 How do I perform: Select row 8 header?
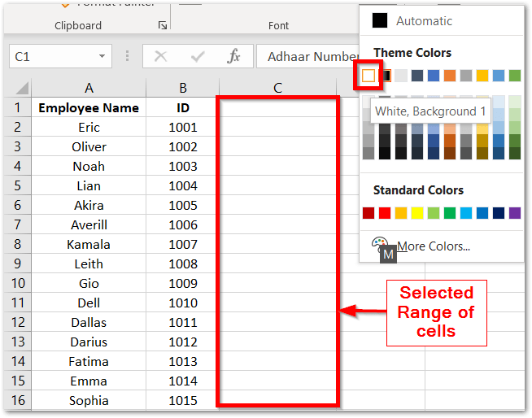18,244
